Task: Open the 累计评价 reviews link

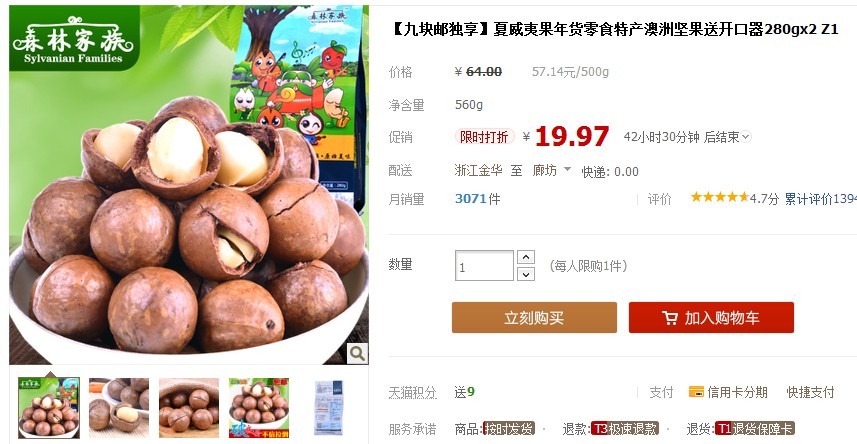Action: pos(821,198)
